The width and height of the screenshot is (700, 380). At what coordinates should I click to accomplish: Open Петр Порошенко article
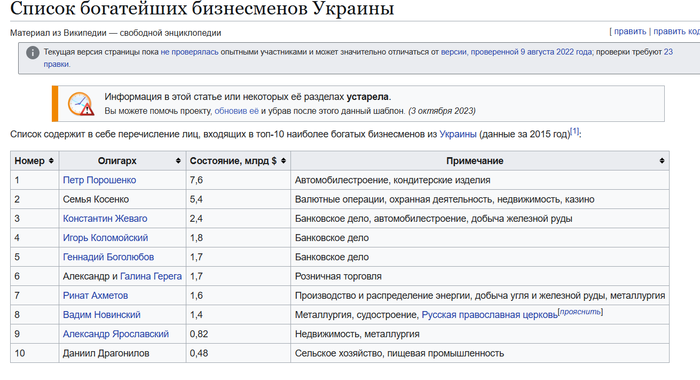pos(99,180)
